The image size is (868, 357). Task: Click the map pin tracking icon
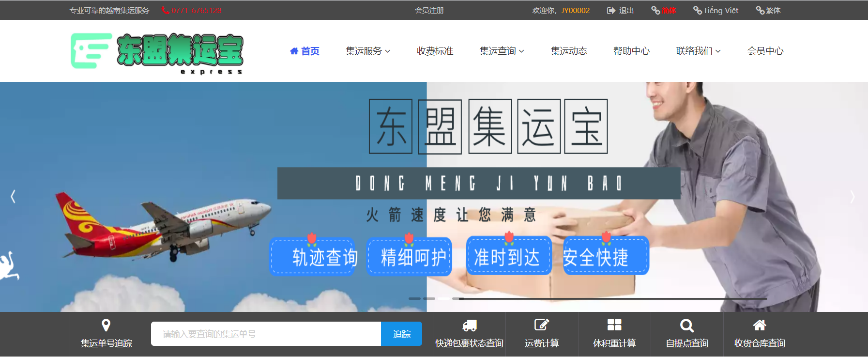point(106,325)
